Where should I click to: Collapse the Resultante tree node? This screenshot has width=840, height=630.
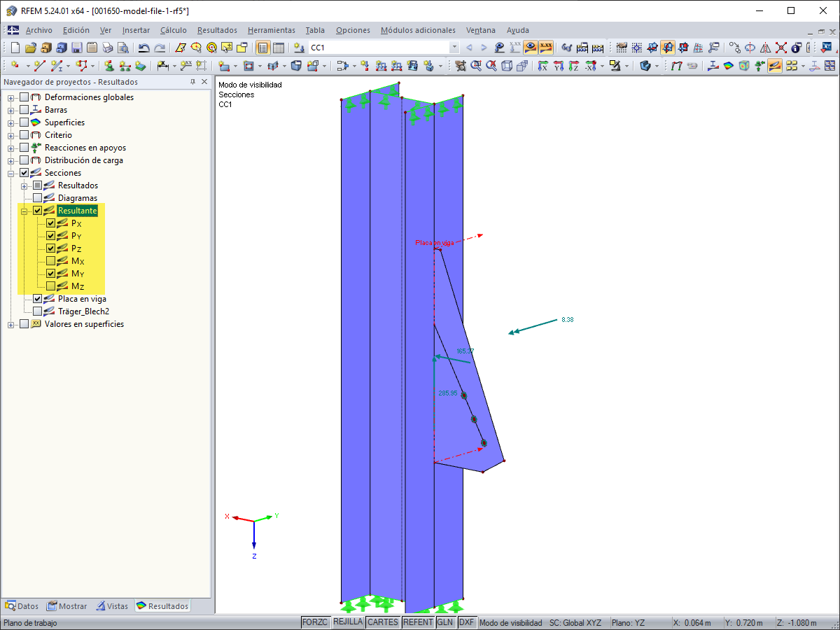click(24, 211)
